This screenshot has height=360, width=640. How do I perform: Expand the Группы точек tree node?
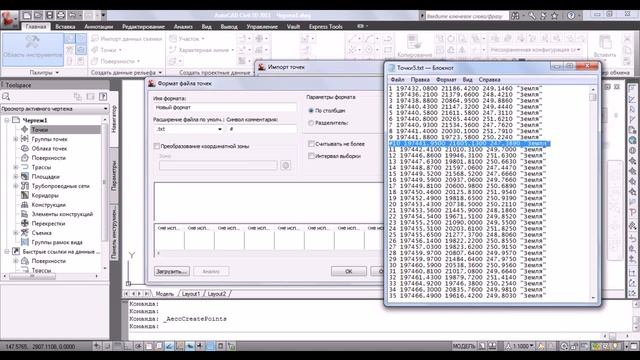pyautogui.click(x=16, y=139)
